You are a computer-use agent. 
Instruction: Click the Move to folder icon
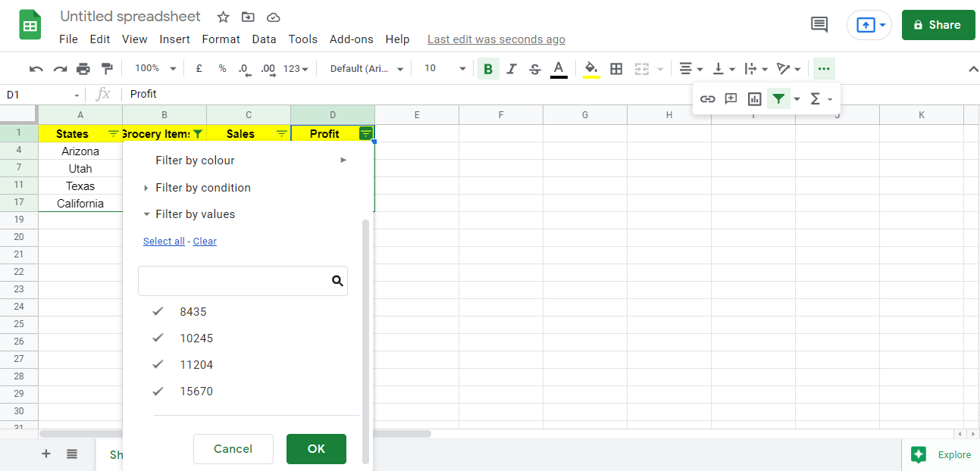[x=248, y=17]
